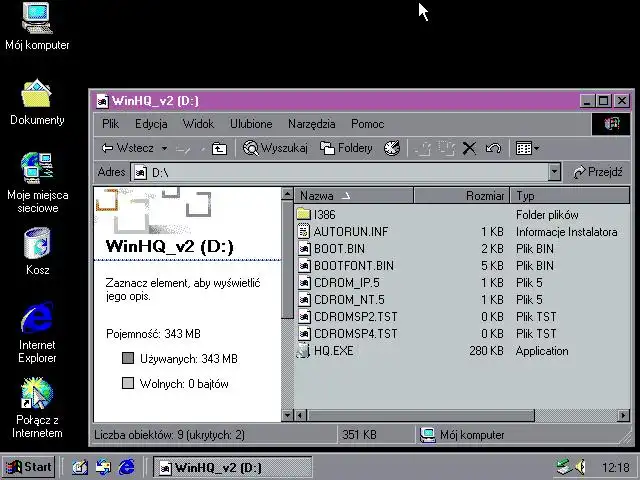Click the Up one level folder icon
Viewport: 640px width, 480px height.
219,149
